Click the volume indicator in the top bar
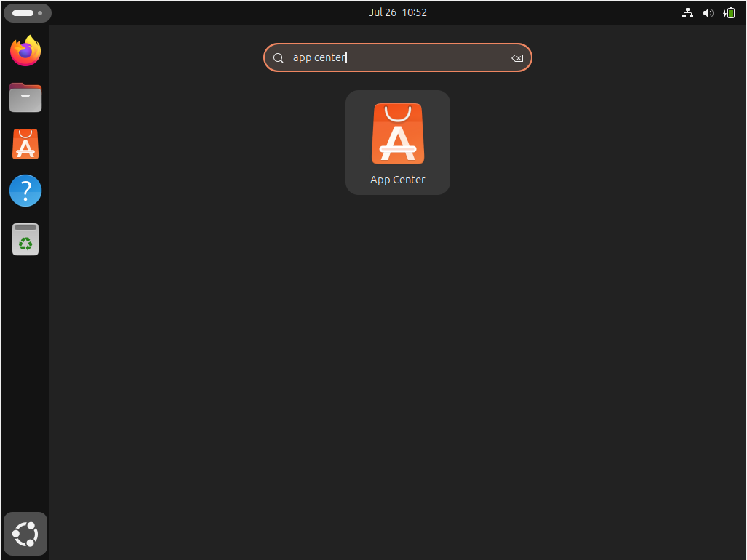The image size is (747, 560). click(708, 12)
